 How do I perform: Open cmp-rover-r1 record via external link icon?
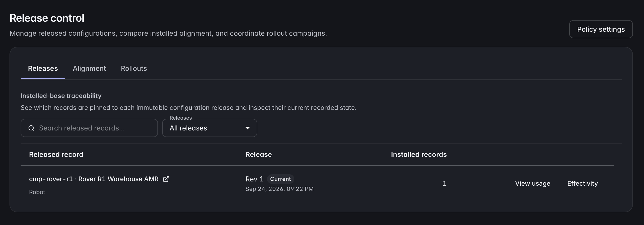pos(166,179)
